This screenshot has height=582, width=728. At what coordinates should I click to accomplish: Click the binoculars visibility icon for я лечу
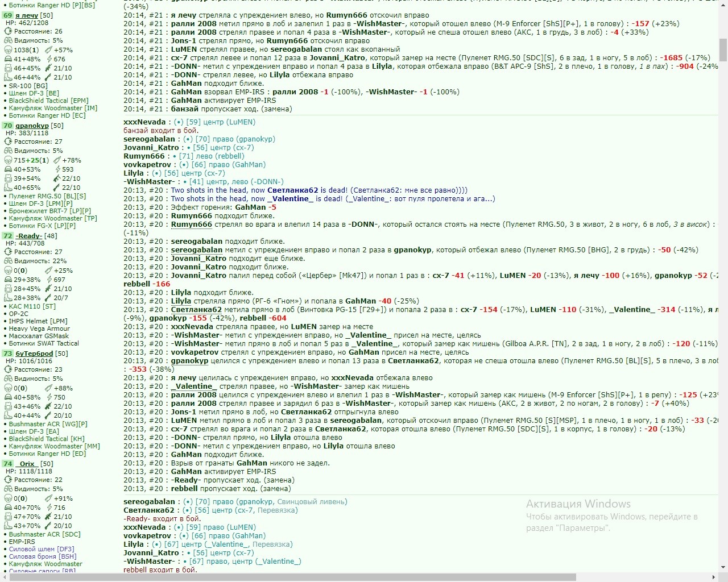pyautogui.click(x=8, y=41)
